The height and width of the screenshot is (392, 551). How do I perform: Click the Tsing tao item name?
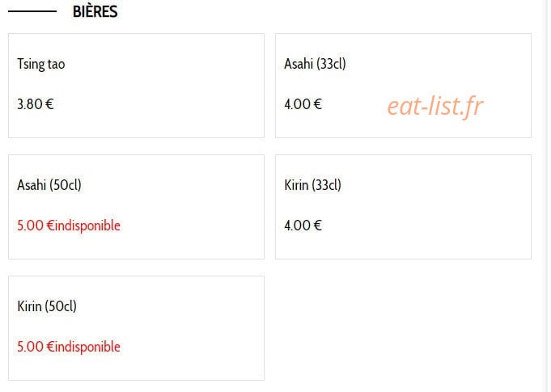41,64
